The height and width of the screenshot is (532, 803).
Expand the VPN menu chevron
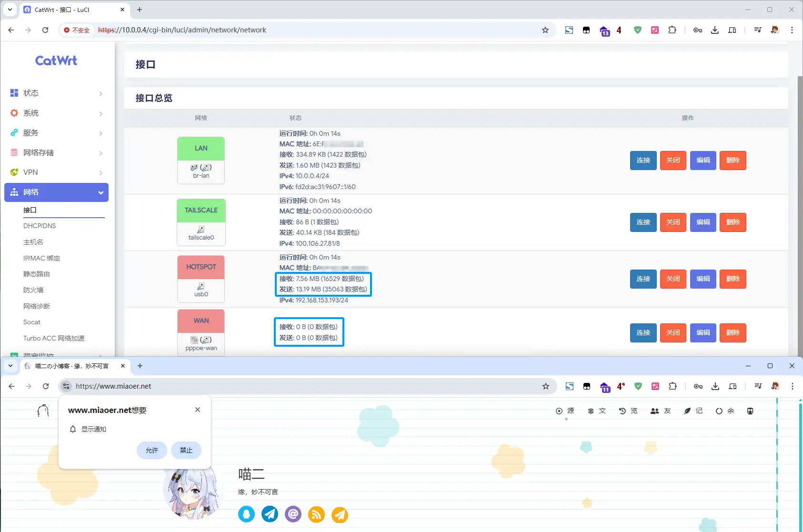click(x=100, y=172)
